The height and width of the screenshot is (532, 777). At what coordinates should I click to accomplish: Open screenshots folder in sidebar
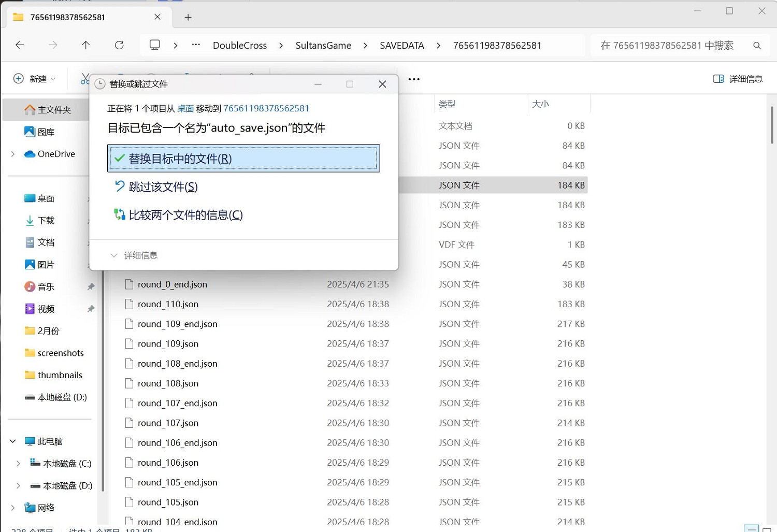click(60, 353)
